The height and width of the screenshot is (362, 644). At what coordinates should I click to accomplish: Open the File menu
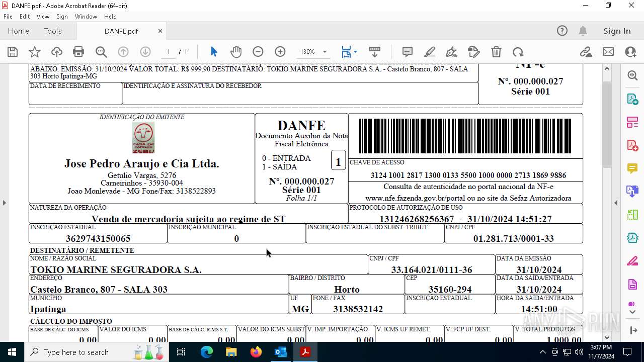click(x=8, y=17)
